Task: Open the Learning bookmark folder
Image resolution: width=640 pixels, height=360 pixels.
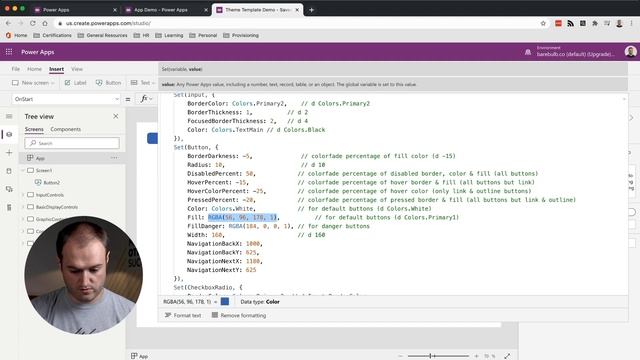Action: pyautogui.click(x=169, y=36)
